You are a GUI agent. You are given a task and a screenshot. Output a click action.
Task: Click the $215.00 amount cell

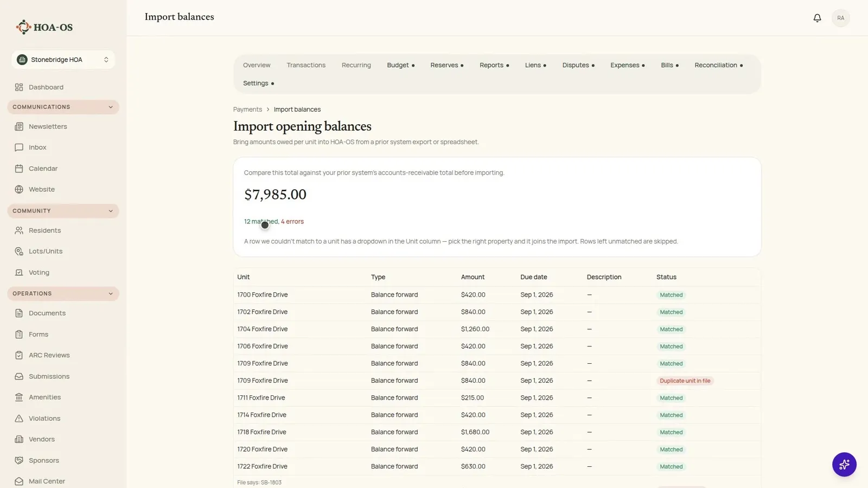473,398
